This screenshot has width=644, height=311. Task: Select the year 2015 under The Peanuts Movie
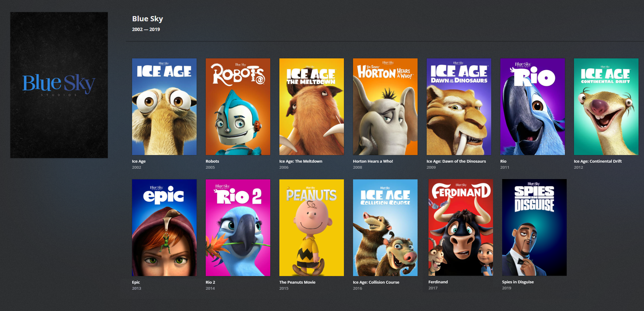tap(284, 288)
